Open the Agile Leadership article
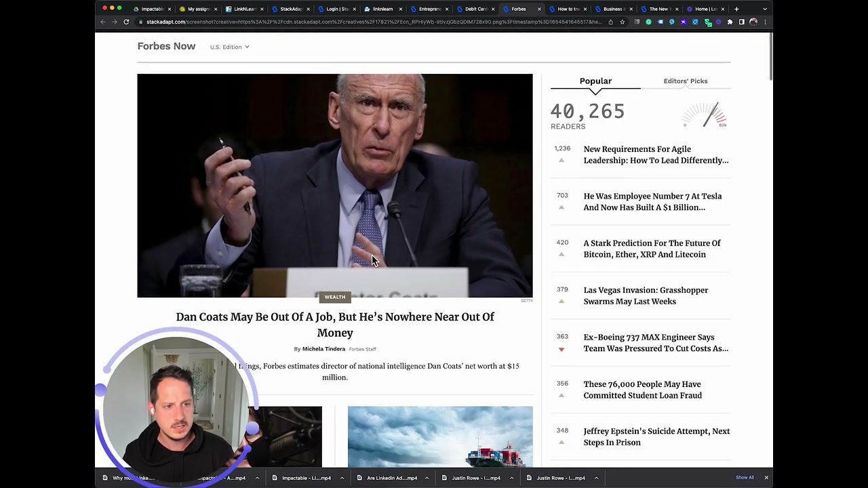The image size is (868, 488). 656,155
